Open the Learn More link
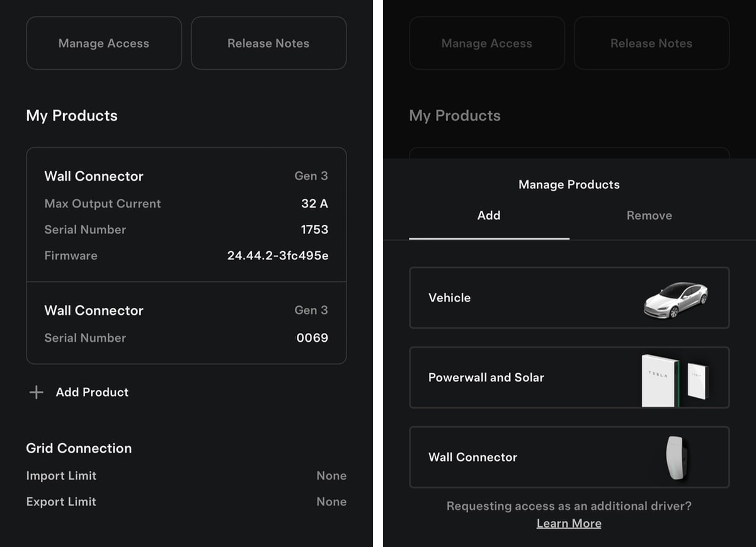Viewport: 756px width, 547px height. [569, 524]
